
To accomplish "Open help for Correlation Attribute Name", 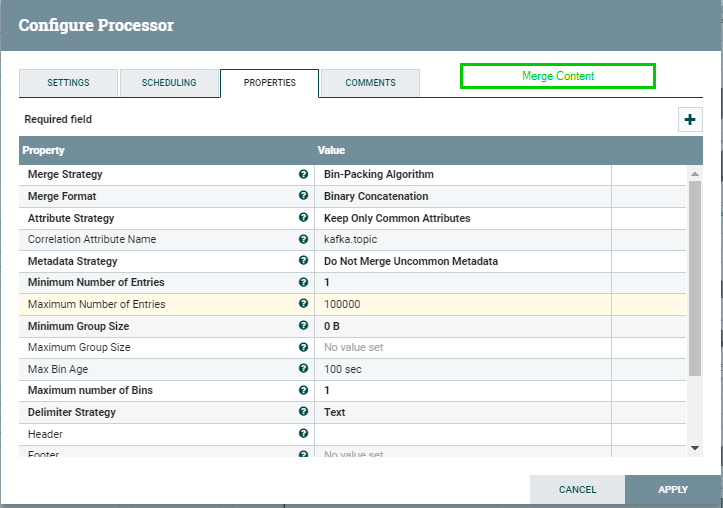I will pyautogui.click(x=303, y=239).
